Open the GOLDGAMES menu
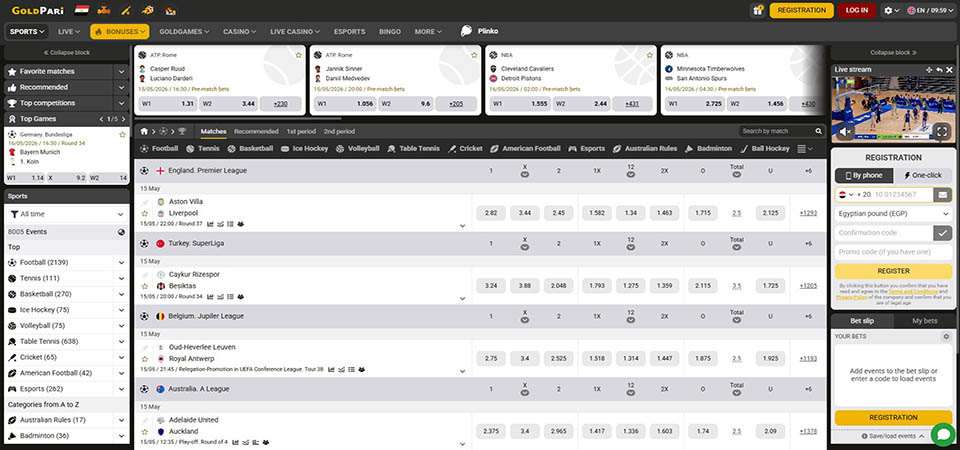The image size is (960, 450). point(184,32)
